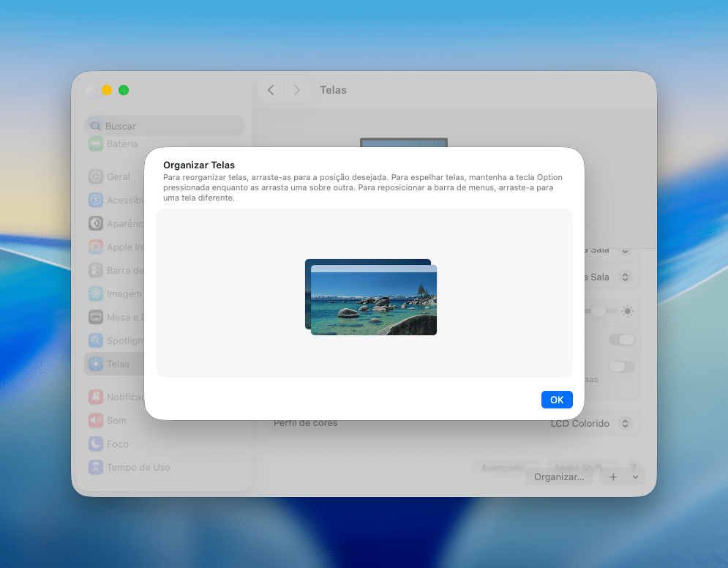Open Tempo de Uso hourglass icon
728x568 pixels.
(x=96, y=467)
